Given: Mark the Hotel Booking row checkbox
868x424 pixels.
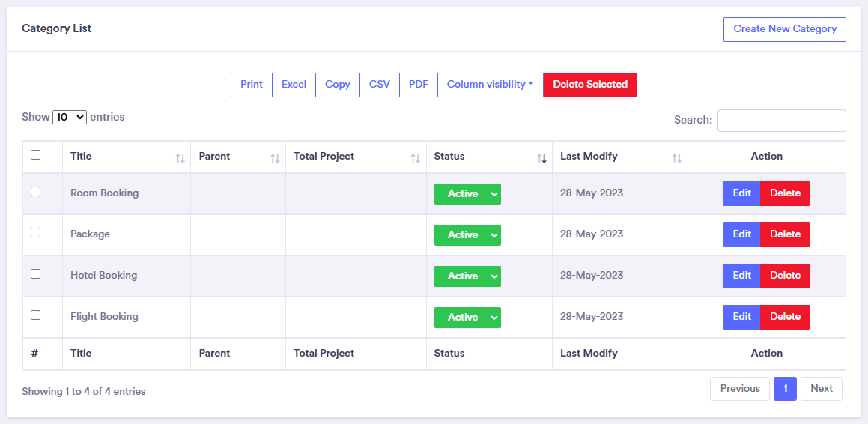Looking at the screenshot, I should [x=35, y=274].
